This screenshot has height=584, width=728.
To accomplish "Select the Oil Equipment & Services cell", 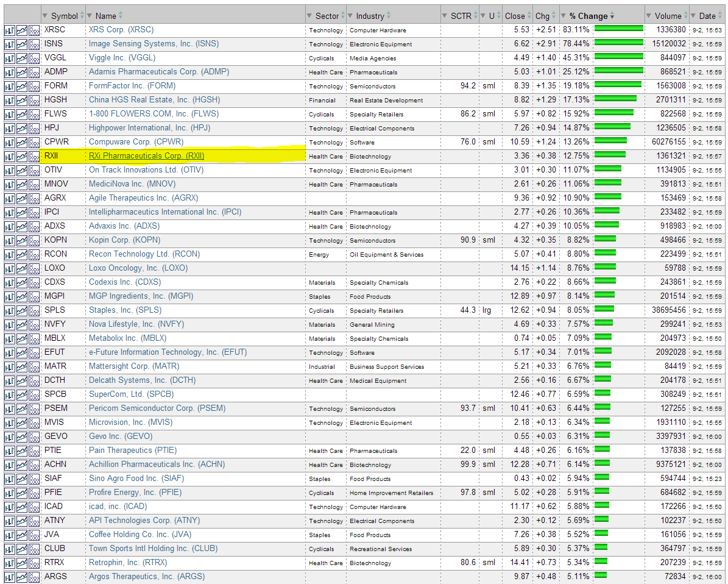I will [x=387, y=255].
